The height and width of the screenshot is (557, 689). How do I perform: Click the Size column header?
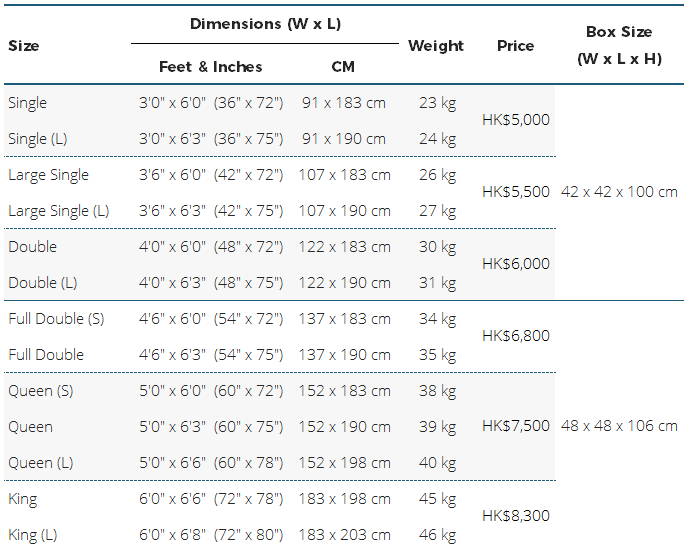point(24,46)
